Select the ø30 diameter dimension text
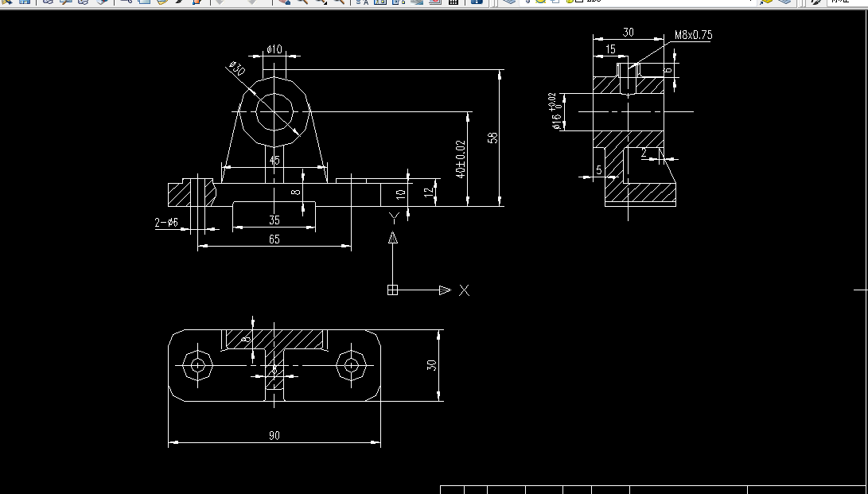This screenshot has width=868, height=494. [x=237, y=68]
